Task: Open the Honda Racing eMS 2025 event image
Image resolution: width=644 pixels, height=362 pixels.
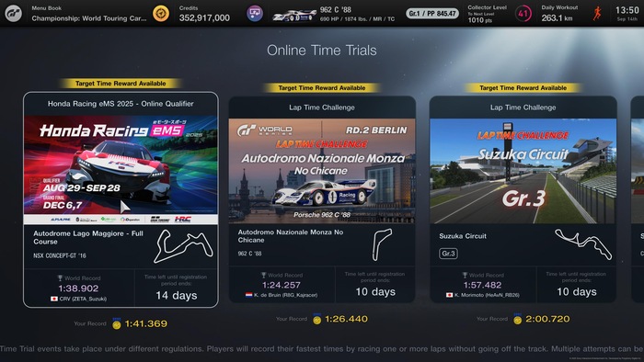Action: (x=121, y=170)
